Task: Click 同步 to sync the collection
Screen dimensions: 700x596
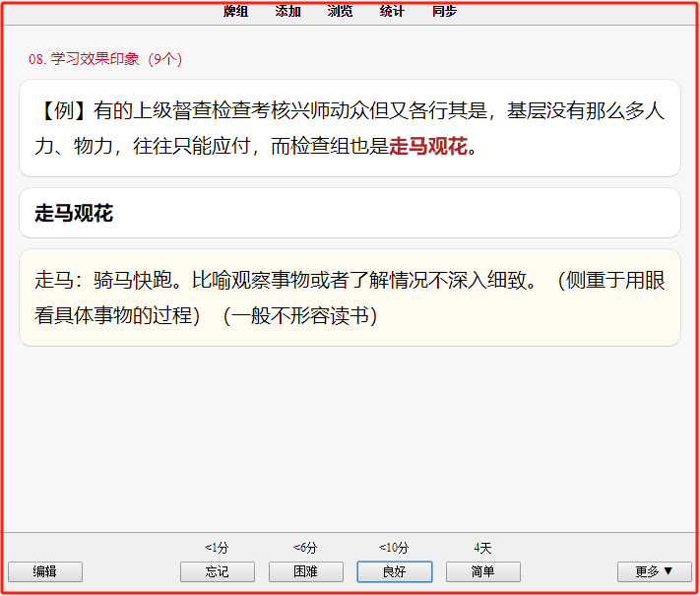Action: click(x=444, y=11)
